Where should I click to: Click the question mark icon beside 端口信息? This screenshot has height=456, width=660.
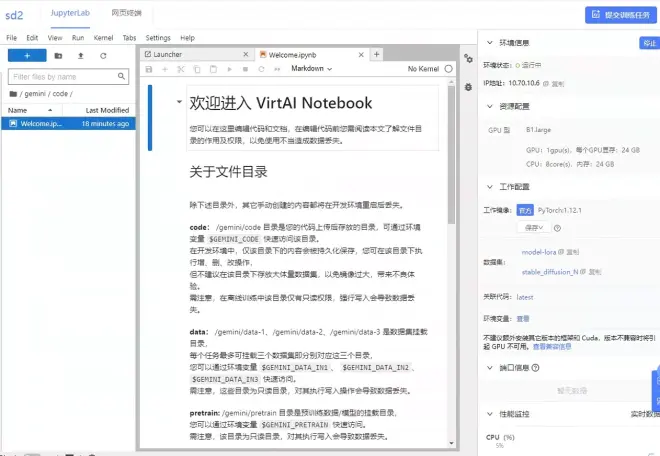point(535,368)
